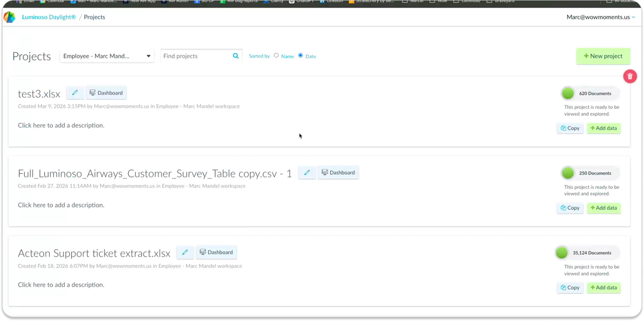
Task: Click green status circle beside 250 Documents
Action: (568, 173)
